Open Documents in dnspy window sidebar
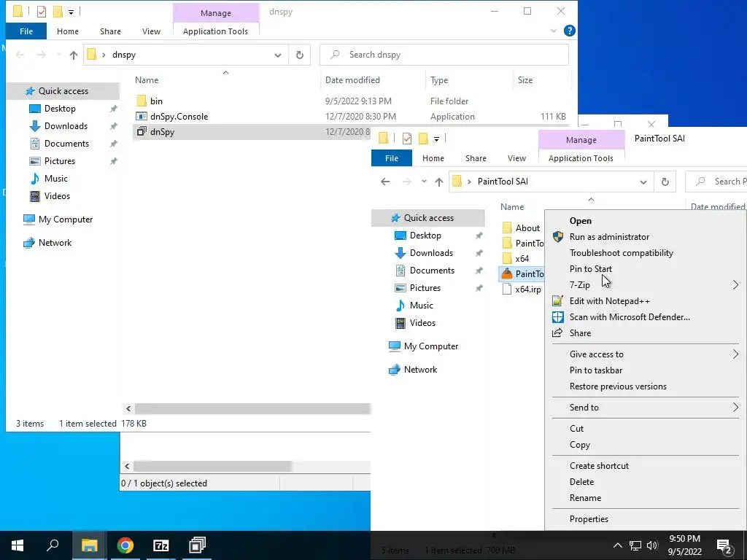Image resolution: width=747 pixels, height=560 pixels. [66, 144]
